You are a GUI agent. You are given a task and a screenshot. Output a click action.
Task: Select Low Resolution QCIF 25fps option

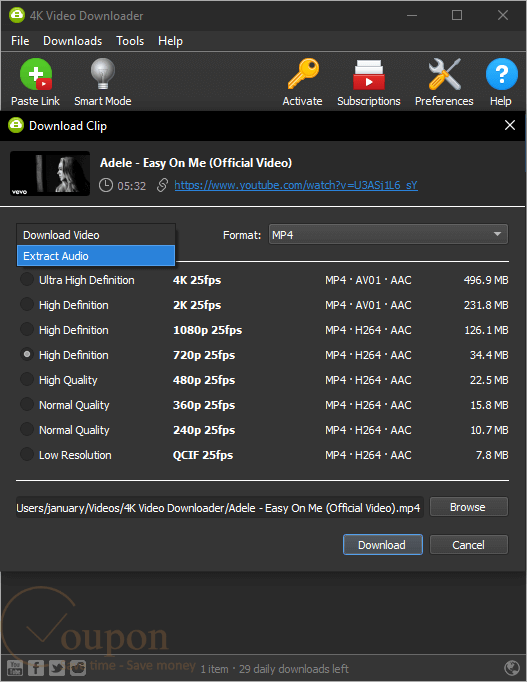tap(27, 454)
